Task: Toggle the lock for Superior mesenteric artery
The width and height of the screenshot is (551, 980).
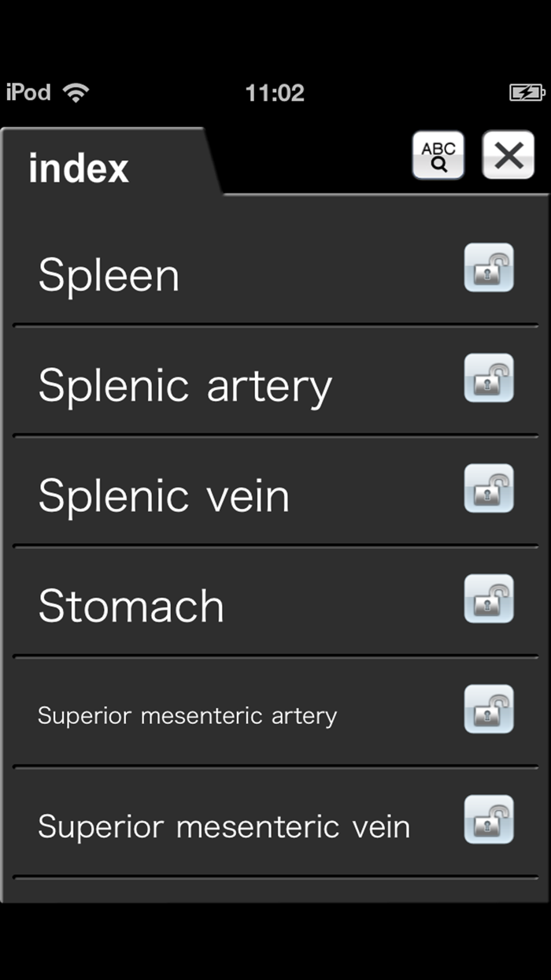Action: click(490, 709)
